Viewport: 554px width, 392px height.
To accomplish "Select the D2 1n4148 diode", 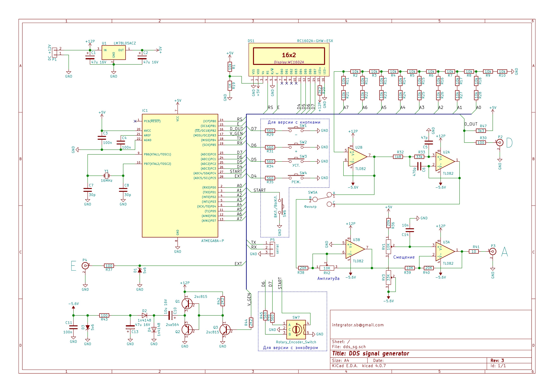I will pyautogui.click(x=144, y=315).
